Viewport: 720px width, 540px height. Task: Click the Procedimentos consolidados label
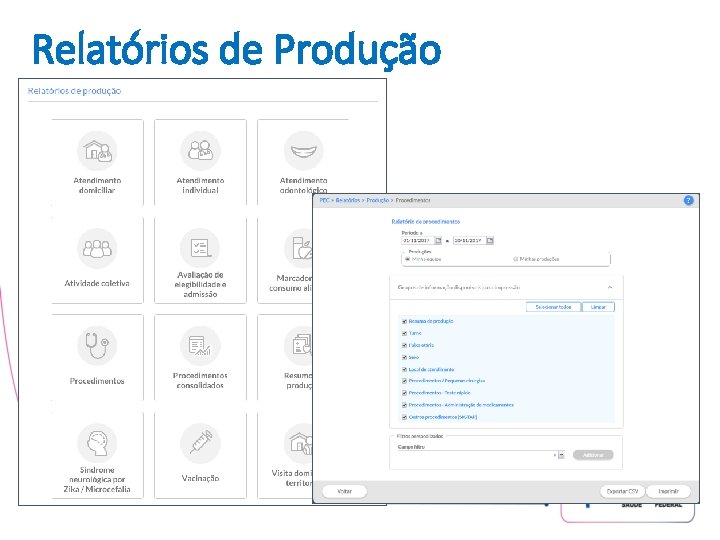200,381
